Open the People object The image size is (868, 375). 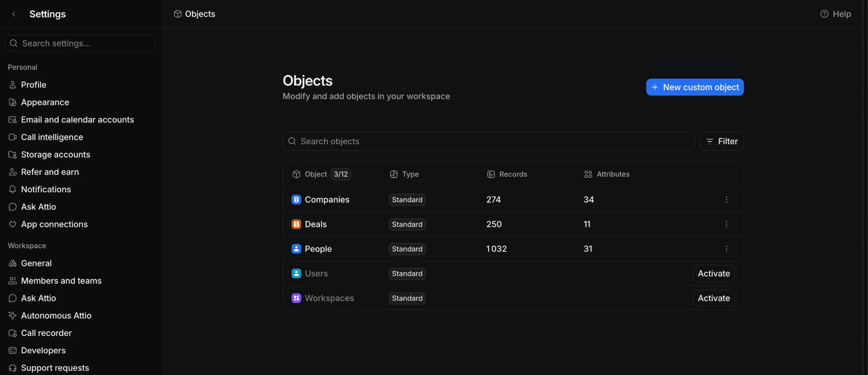click(x=318, y=249)
